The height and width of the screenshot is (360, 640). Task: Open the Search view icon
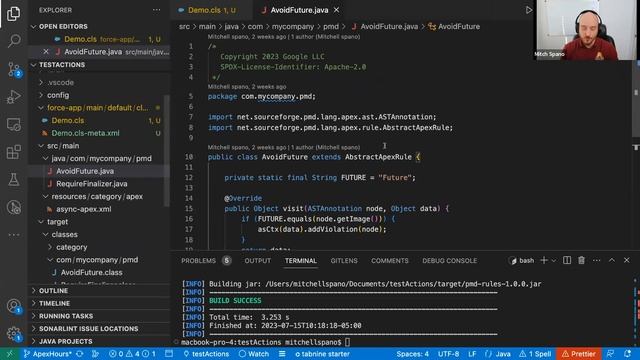click(x=13, y=41)
